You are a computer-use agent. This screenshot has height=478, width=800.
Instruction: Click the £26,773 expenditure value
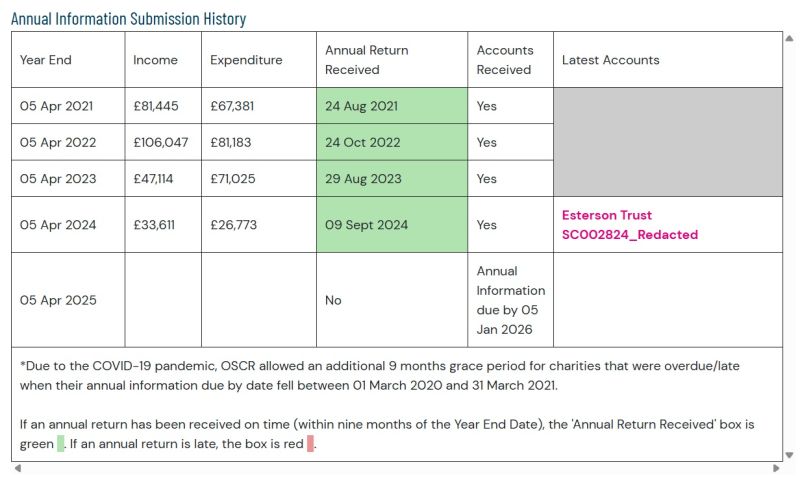click(233, 225)
